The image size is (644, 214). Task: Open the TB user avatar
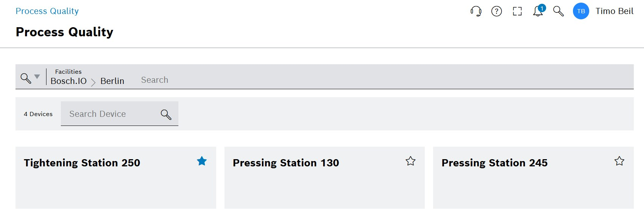point(581,11)
